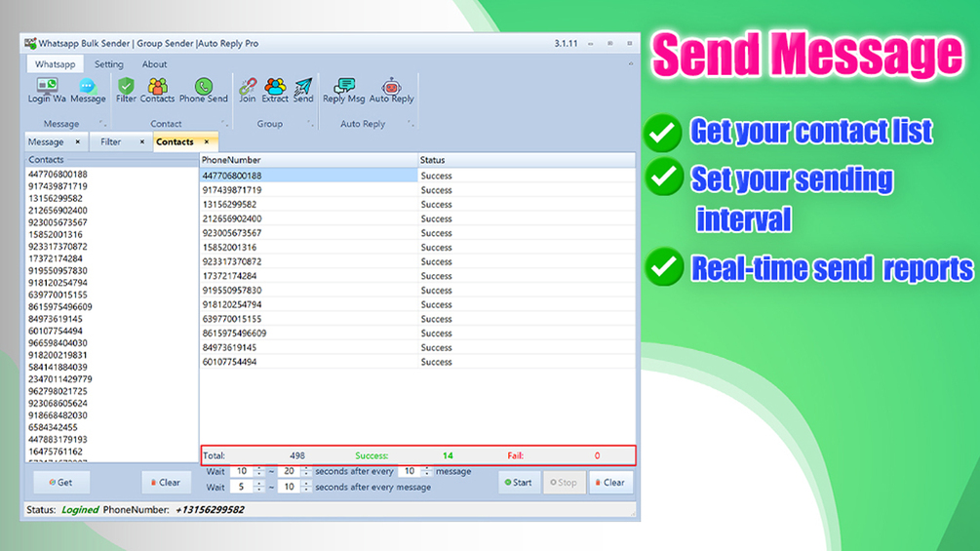Launch the Phone Send tool
The image size is (980, 551).
tap(203, 91)
